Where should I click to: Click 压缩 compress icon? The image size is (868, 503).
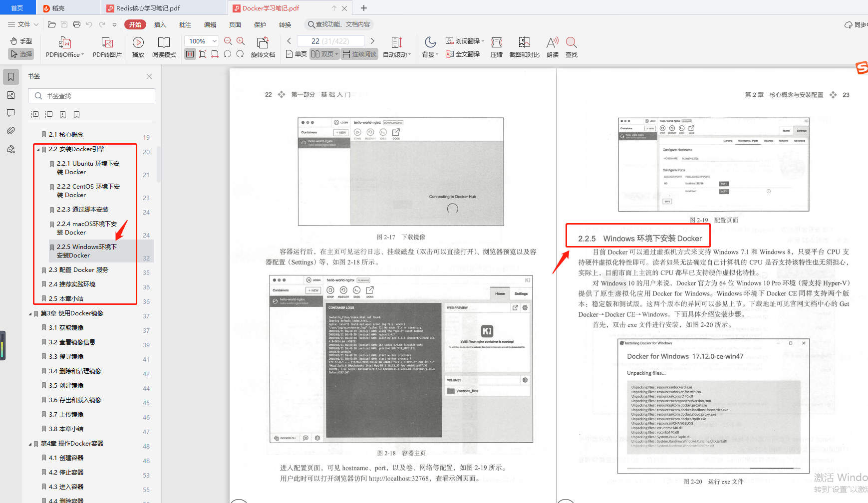coord(497,47)
